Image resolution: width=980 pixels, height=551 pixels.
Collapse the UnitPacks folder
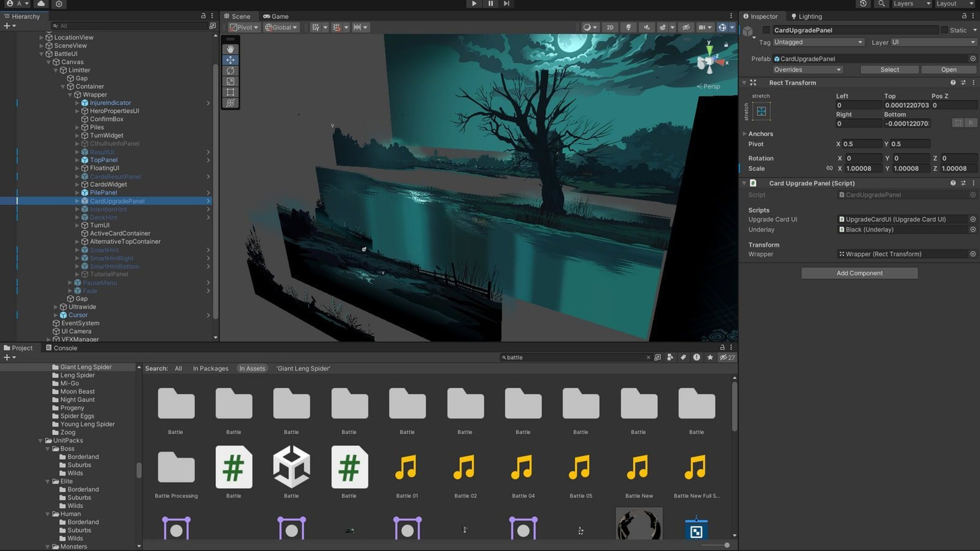[x=41, y=441]
